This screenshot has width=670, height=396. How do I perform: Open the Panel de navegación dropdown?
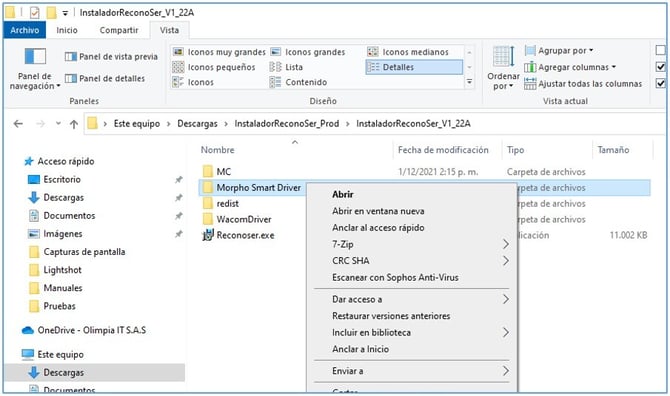35,69
